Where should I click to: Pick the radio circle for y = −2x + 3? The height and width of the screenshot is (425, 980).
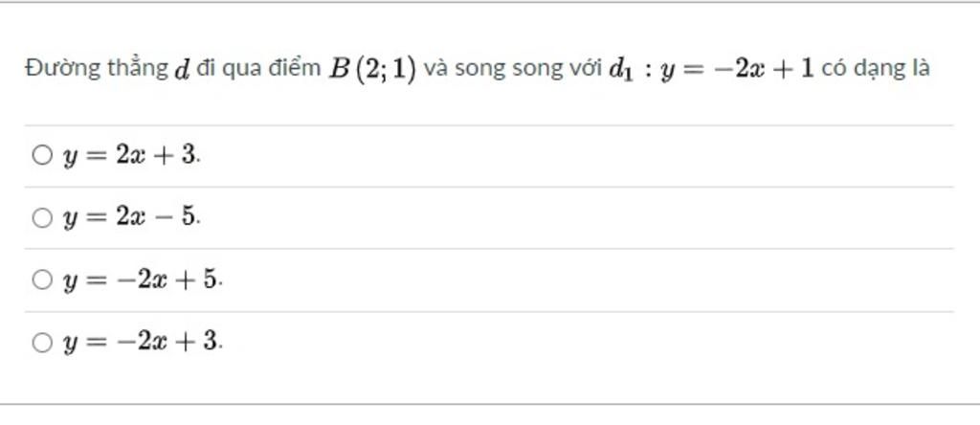(x=42, y=342)
